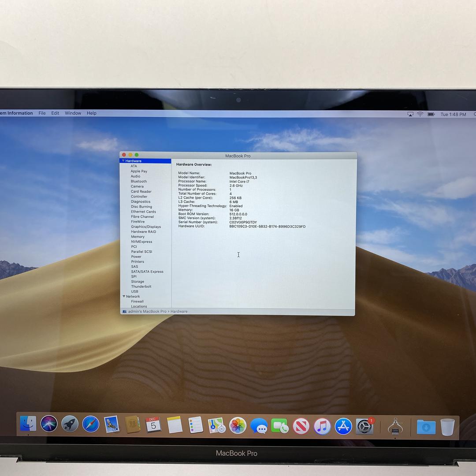Click the battery status indicator

coord(431,114)
